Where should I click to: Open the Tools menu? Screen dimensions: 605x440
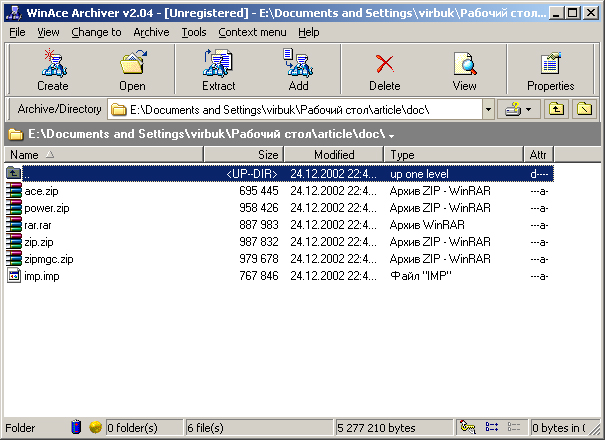click(194, 32)
